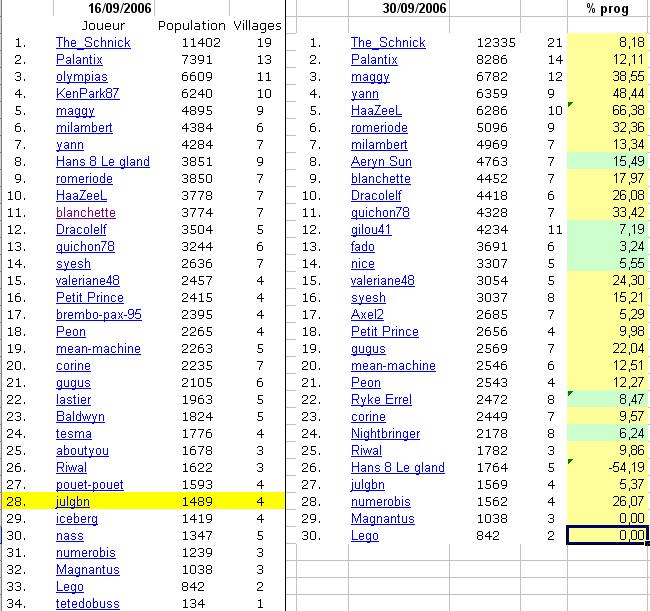
Task: Select the 8,18 progress cell
Action: [607, 43]
